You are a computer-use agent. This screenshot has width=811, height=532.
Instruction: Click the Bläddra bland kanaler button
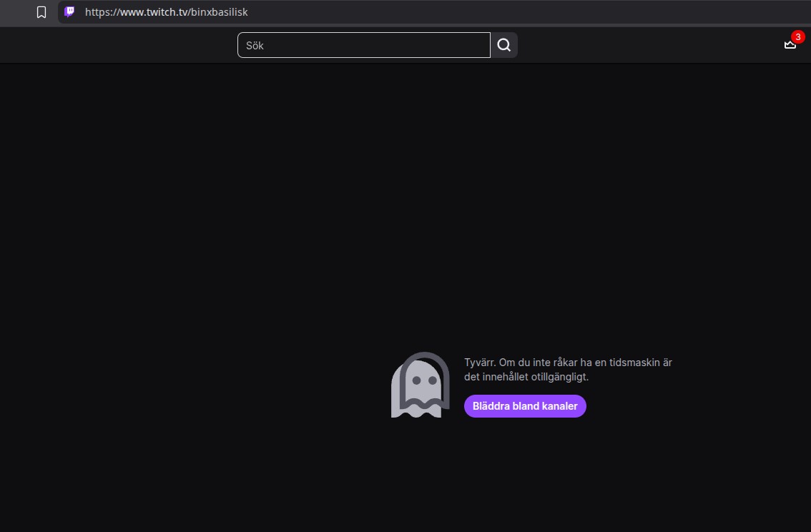(525, 406)
